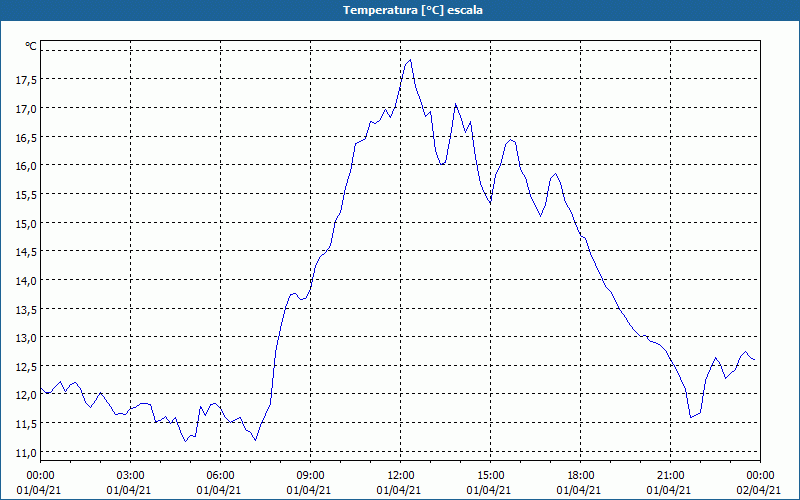Click the 'Temperatura [°C] escala' title bar
Image resolution: width=800 pixels, height=500 pixels.
pos(400,10)
